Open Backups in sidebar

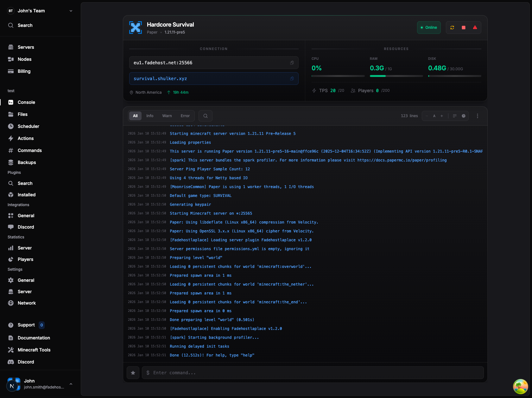pos(40,162)
